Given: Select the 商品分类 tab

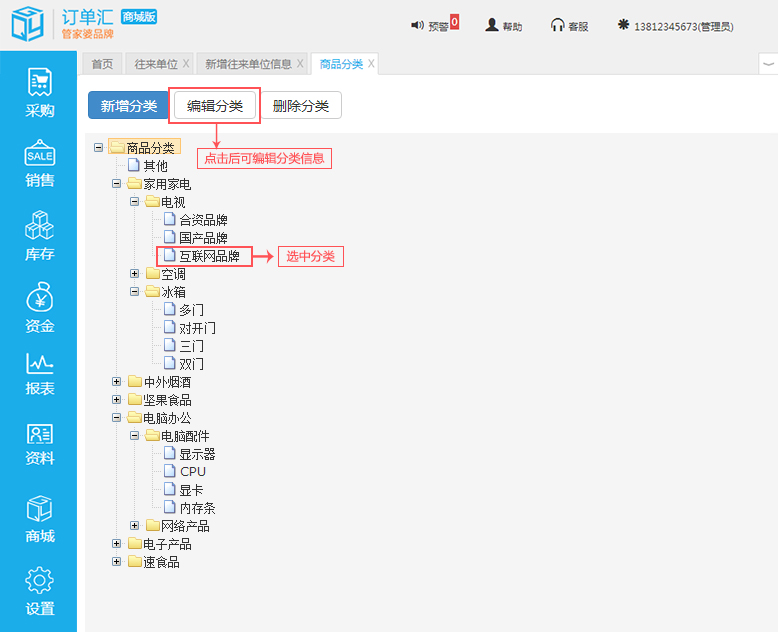Looking at the screenshot, I should click(341, 64).
